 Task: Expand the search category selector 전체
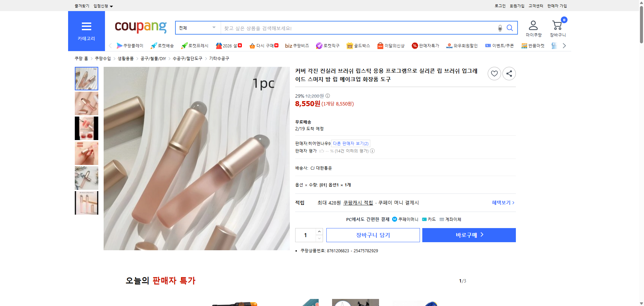(197, 28)
